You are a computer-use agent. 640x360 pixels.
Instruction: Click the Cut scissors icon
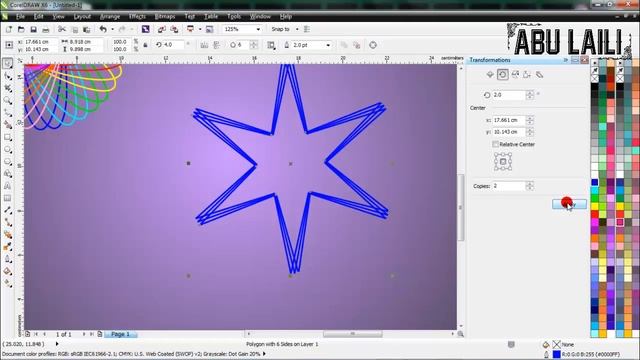click(x=62, y=29)
